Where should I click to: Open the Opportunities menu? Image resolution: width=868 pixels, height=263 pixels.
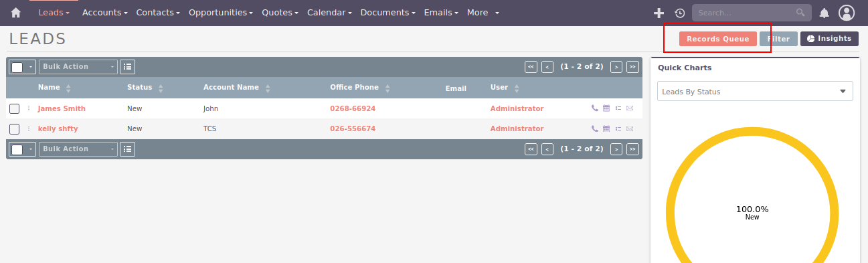[x=221, y=13]
